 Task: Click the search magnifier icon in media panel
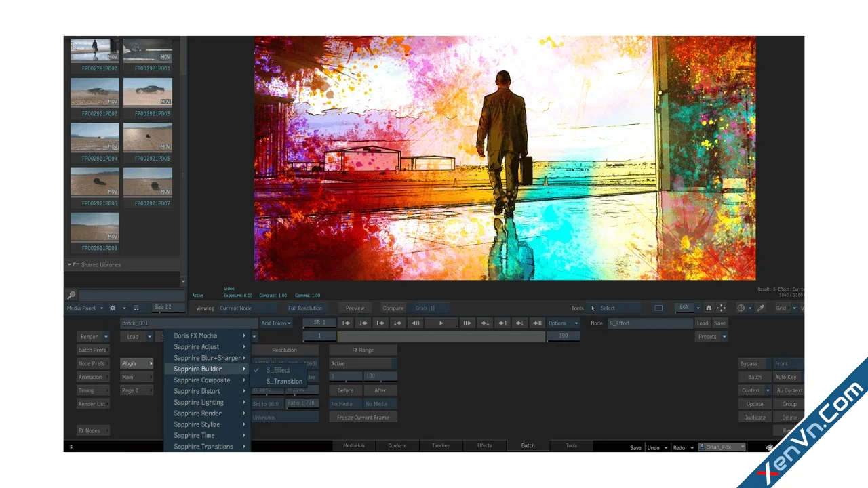pos(71,296)
